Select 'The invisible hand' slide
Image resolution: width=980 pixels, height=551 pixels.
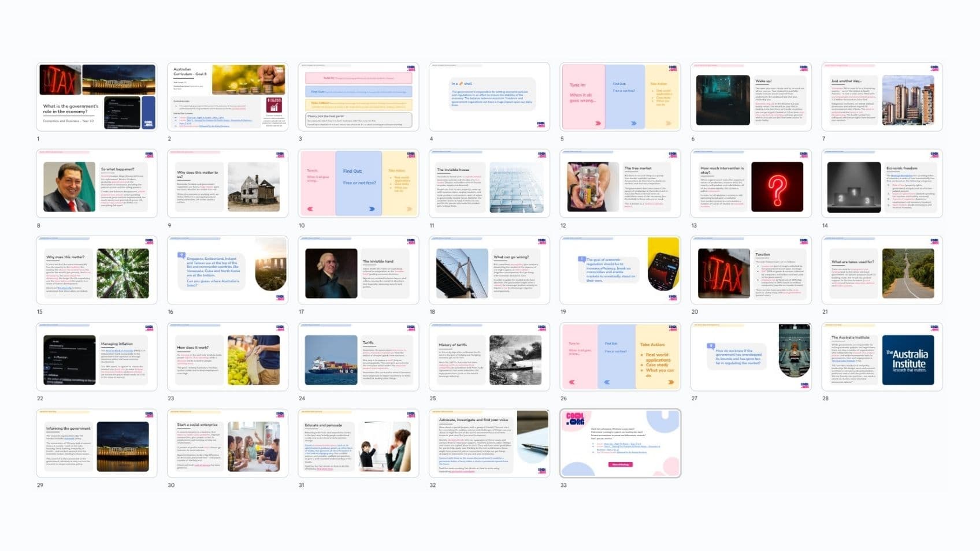[x=358, y=270]
